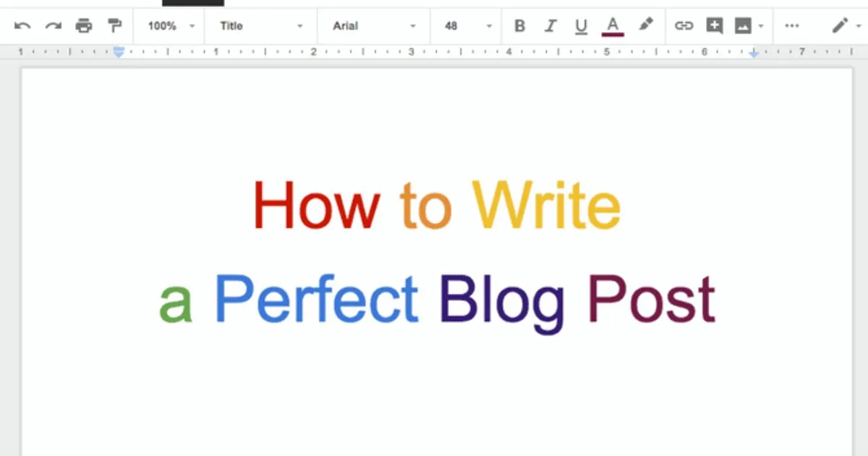Screen dimensions: 868x456
Task: Expand the editing mode dropdown arrow
Action: 858,26
